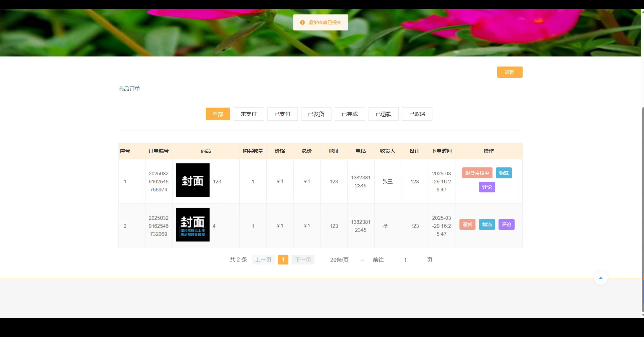Click the first order's 封面 thumbnail

coord(192,180)
